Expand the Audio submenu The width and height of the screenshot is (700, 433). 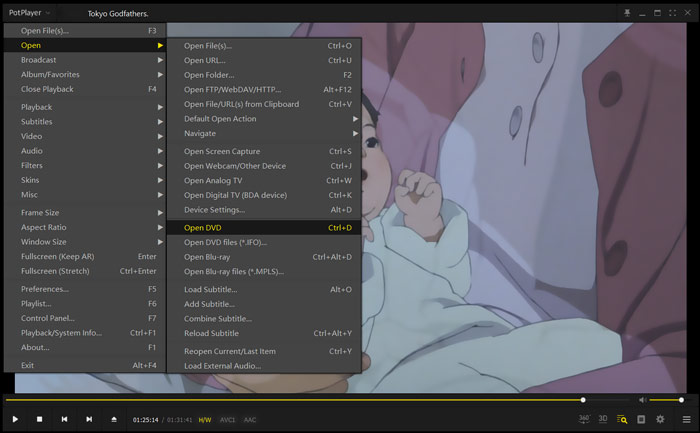(x=85, y=151)
